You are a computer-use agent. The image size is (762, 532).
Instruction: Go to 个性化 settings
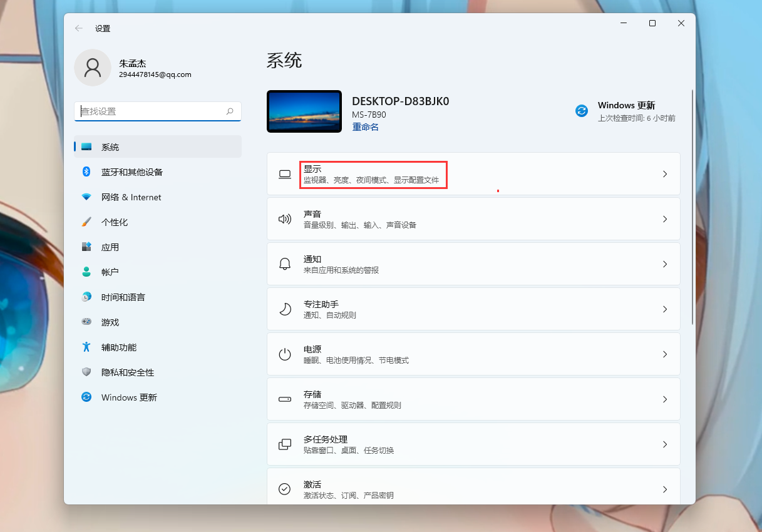click(158, 222)
